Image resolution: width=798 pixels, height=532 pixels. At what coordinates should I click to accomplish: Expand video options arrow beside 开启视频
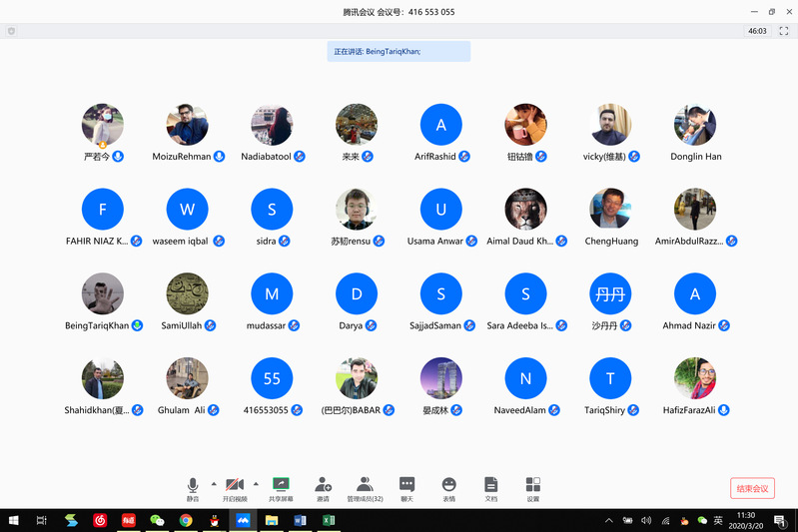tap(256, 483)
